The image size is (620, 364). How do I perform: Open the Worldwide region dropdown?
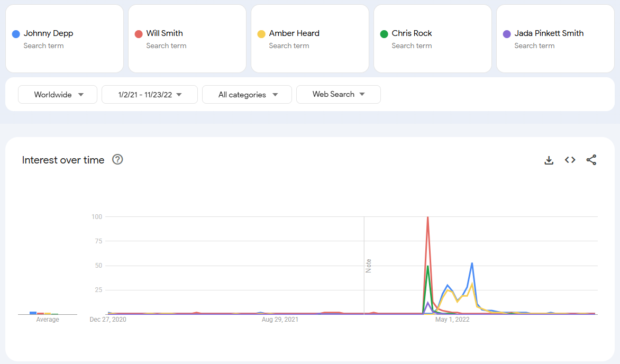tap(57, 94)
